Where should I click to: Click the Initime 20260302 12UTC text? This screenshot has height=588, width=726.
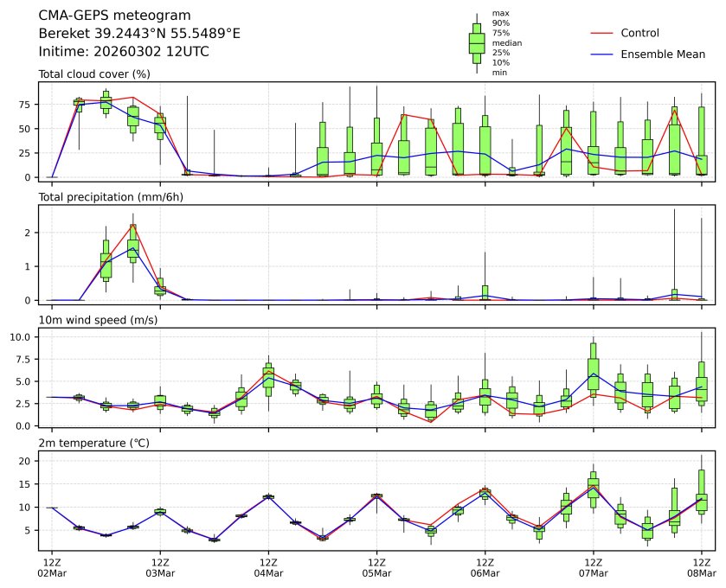[x=124, y=52]
